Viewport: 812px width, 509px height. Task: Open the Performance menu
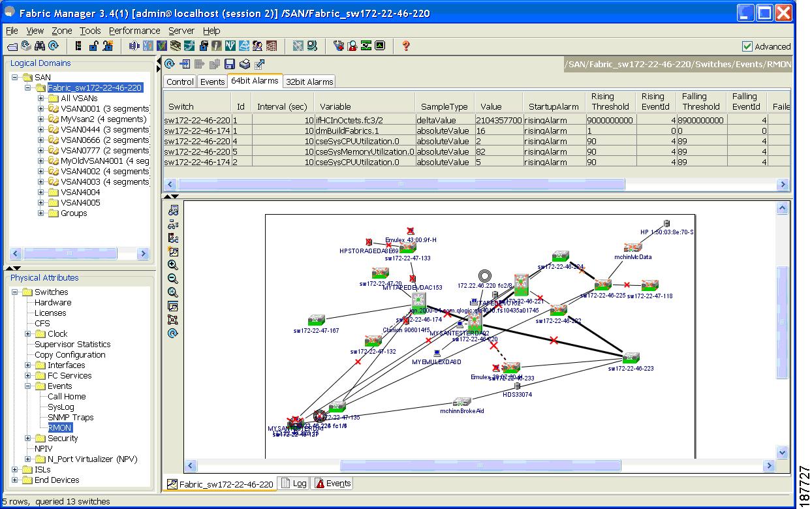(x=134, y=30)
